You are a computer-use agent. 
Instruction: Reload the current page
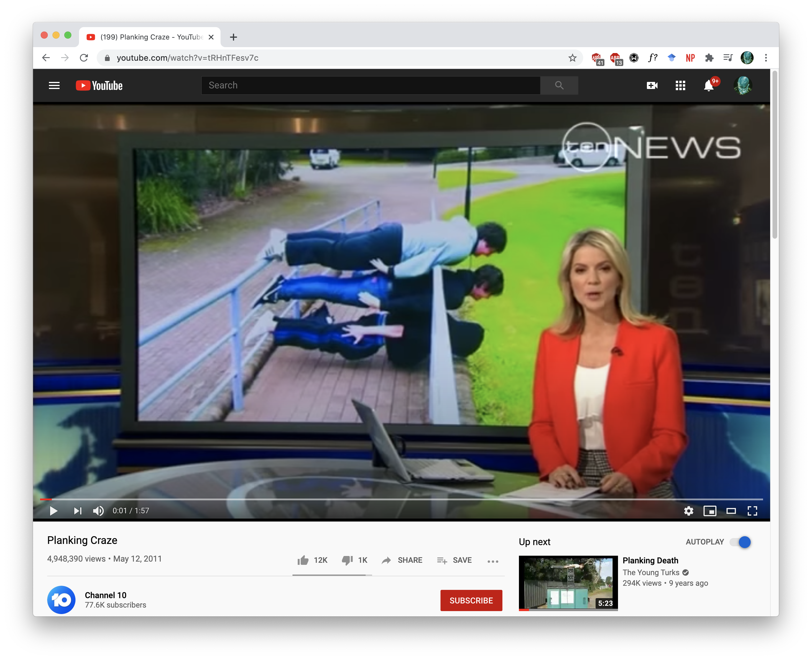click(84, 58)
